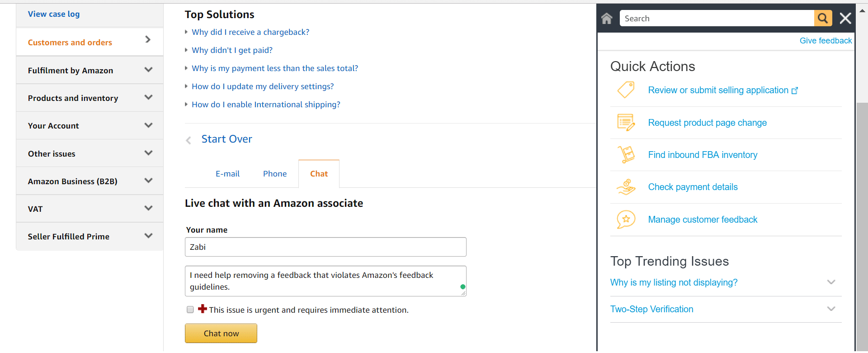Click the Give feedback link
The width and height of the screenshot is (868, 353).
pos(826,41)
